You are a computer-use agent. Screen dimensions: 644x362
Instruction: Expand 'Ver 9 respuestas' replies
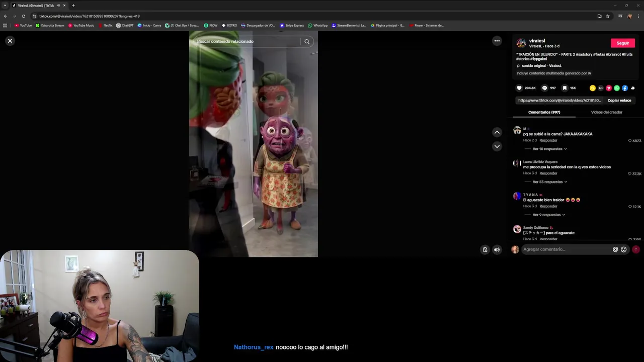tap(548, 215)
